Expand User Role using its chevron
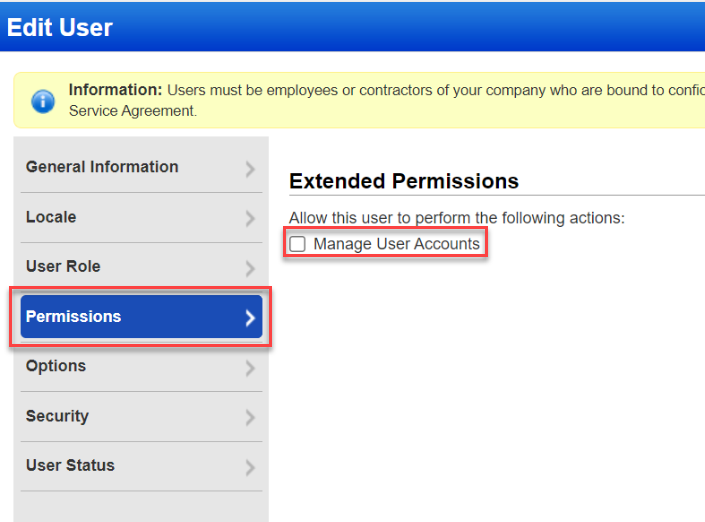Screen dimensions: 705x522 coord(250,268)
